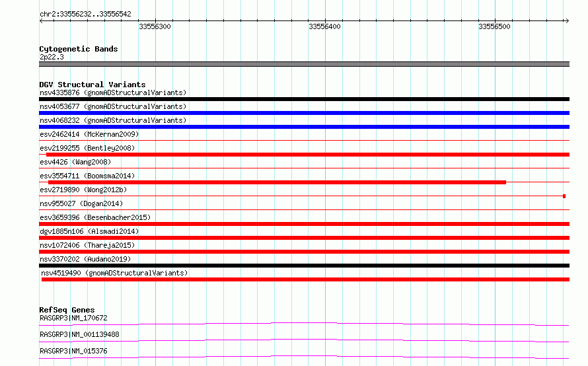Click the 33556300 ruler coordinate

pos(155,26)
